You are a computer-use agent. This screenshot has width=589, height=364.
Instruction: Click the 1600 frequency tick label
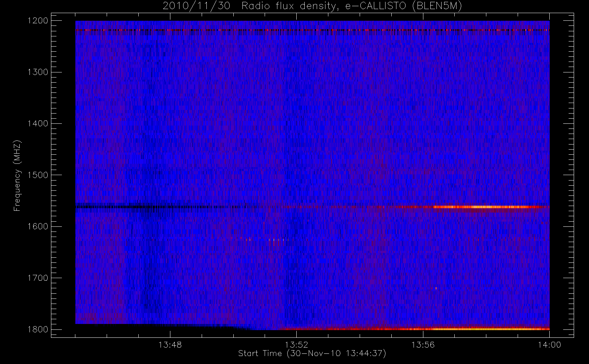pos(38,226)
